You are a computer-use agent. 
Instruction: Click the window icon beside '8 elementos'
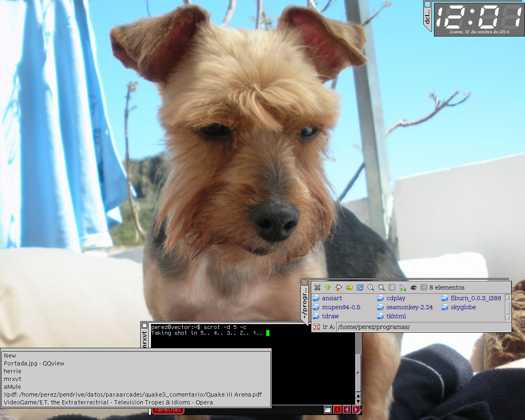(x=424, y=288)
